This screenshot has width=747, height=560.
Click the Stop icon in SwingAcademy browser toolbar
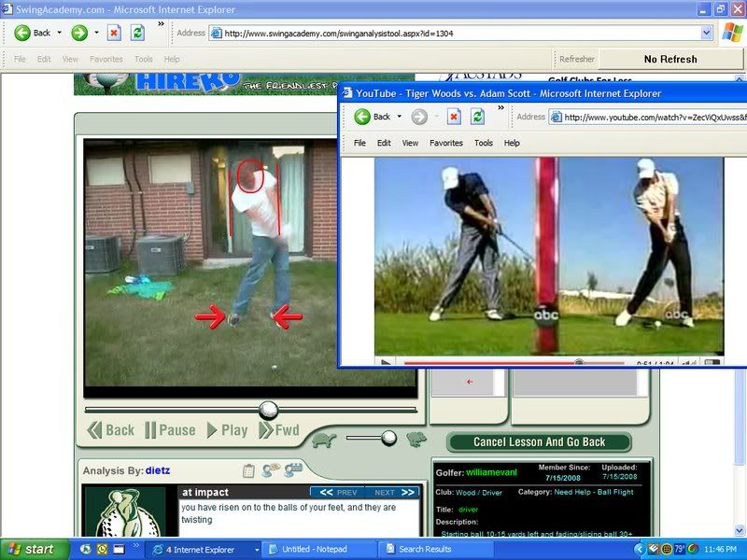pos(114,33)
